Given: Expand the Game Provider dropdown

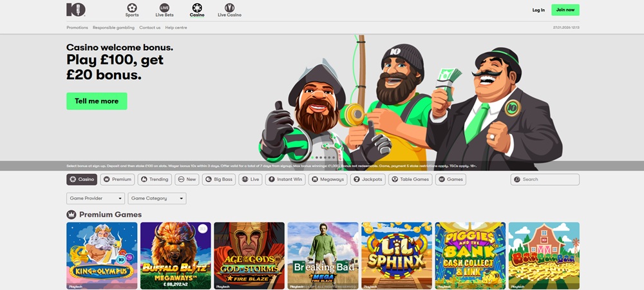Looking at the screenshot, I should (96, 198).
